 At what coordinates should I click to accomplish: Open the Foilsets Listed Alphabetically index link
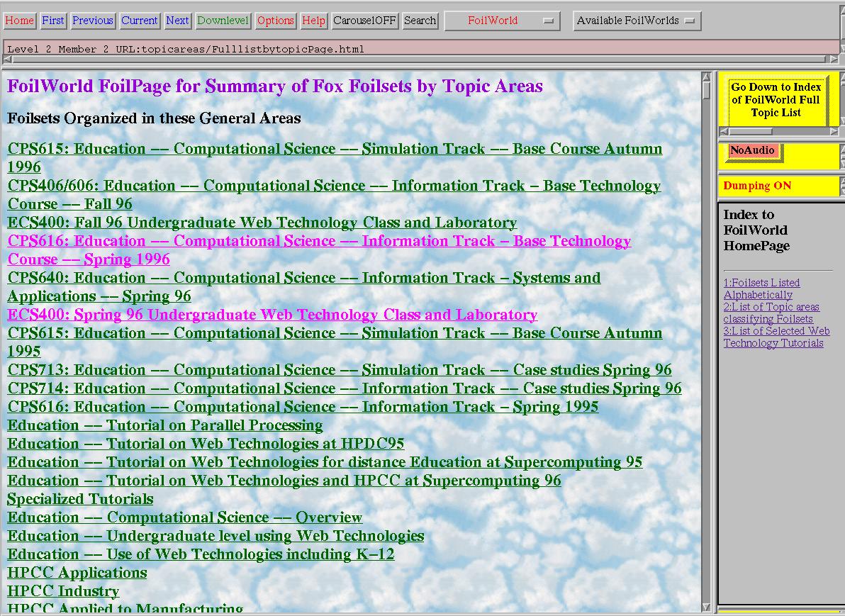point(761,289)
